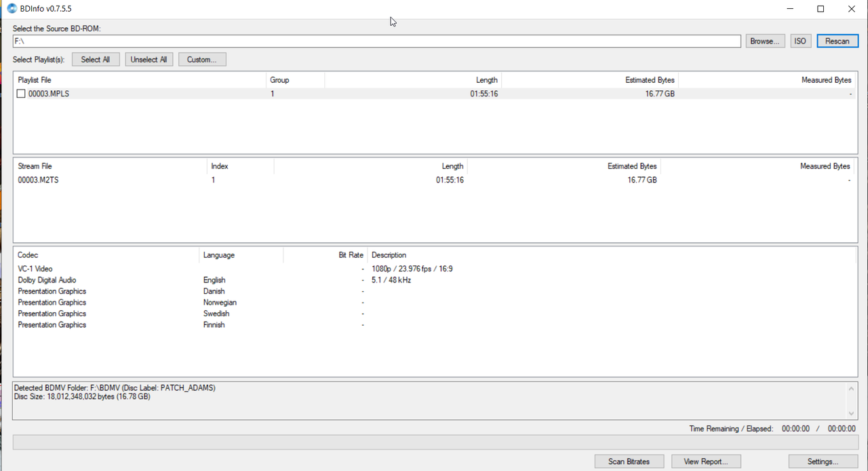Select the Norwegian subtitle row
This screenshot has height=471, width=868.
(x=434, y=302)
